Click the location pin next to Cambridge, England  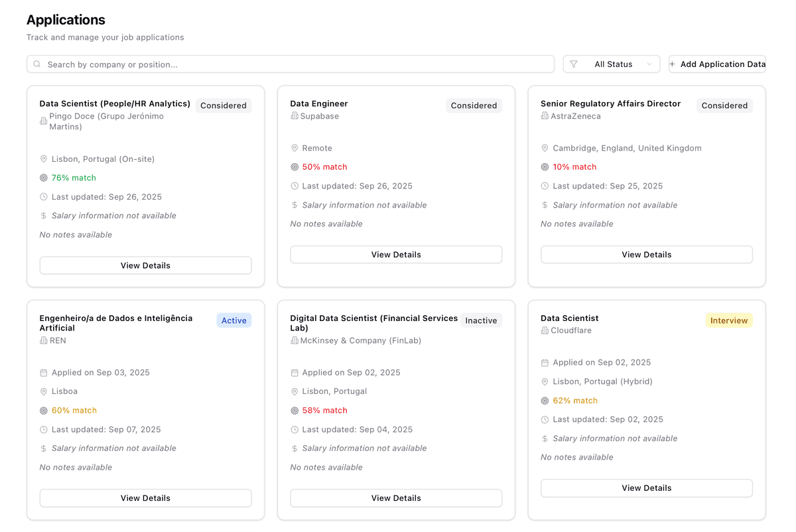(545, 149)
